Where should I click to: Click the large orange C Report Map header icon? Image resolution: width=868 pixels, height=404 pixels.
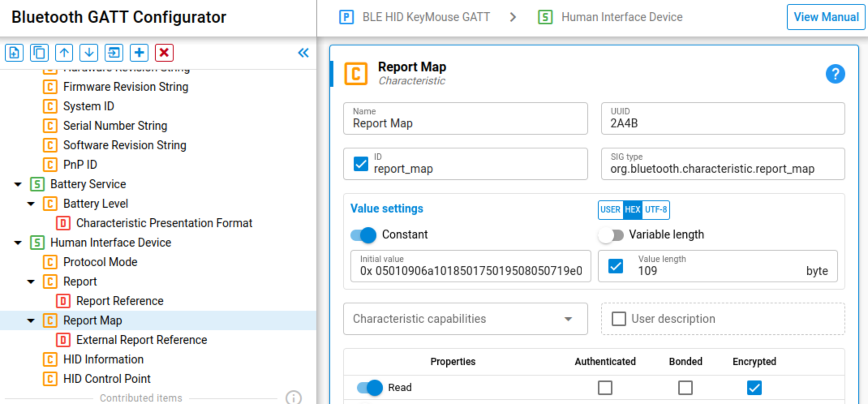(356, 74)
